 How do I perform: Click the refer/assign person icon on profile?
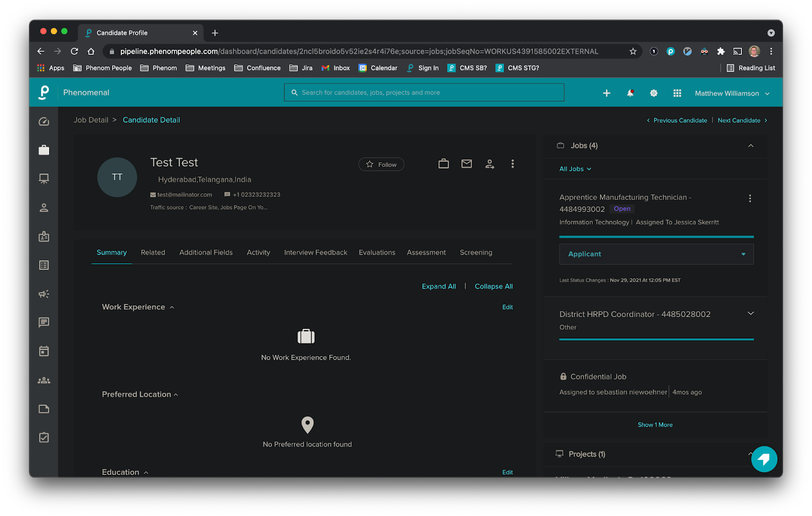click(x=490, y=164)
